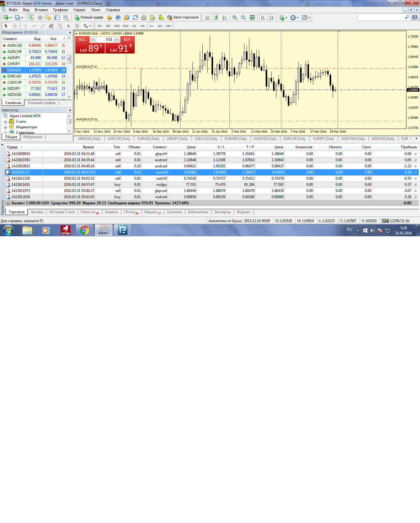Open the Файл menu
The width and height of the screenshot is (420, 523).
13,10
